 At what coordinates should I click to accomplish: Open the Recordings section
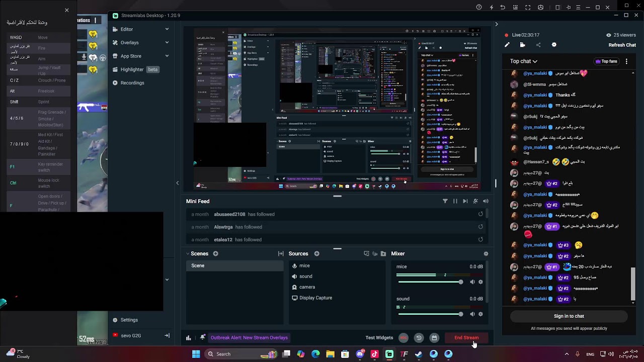[x=132, y=83]
